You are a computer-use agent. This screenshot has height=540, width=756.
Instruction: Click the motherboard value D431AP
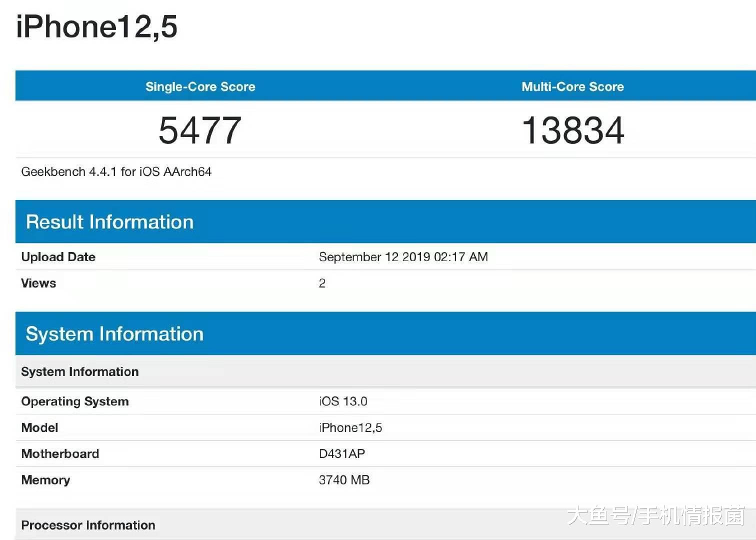(342, 453)
